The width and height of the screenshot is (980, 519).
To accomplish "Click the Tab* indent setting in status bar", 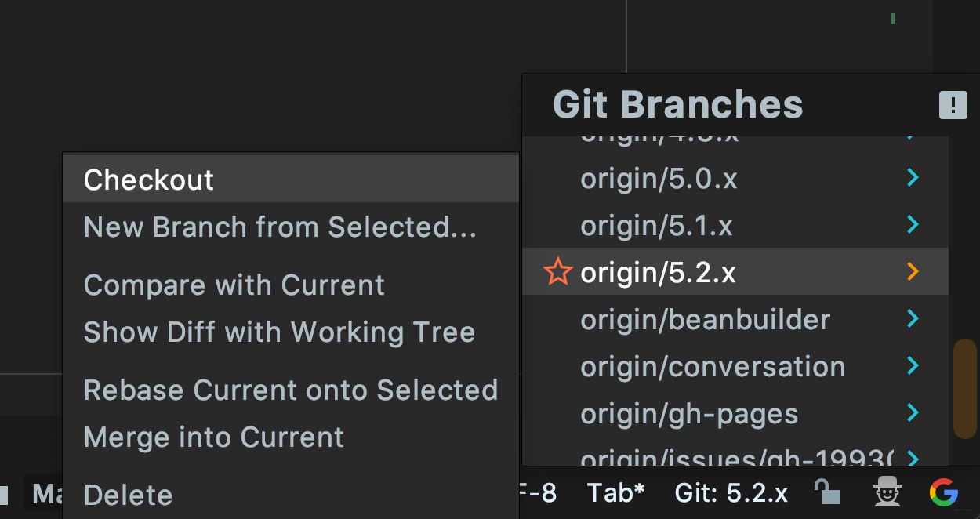I will (615, 493).
